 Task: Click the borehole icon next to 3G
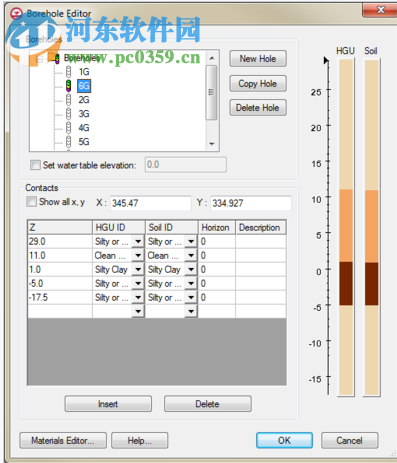(69, 114)
